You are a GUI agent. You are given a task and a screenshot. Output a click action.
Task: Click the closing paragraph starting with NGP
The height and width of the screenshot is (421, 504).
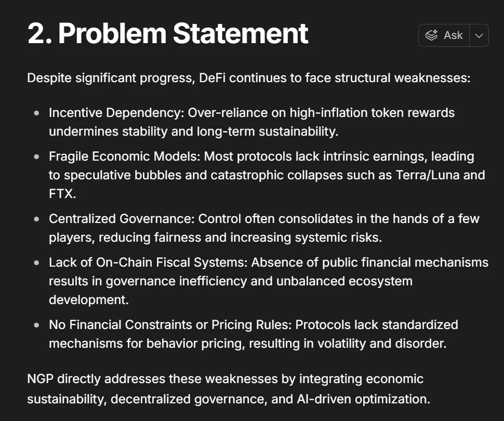click(229, 389)
